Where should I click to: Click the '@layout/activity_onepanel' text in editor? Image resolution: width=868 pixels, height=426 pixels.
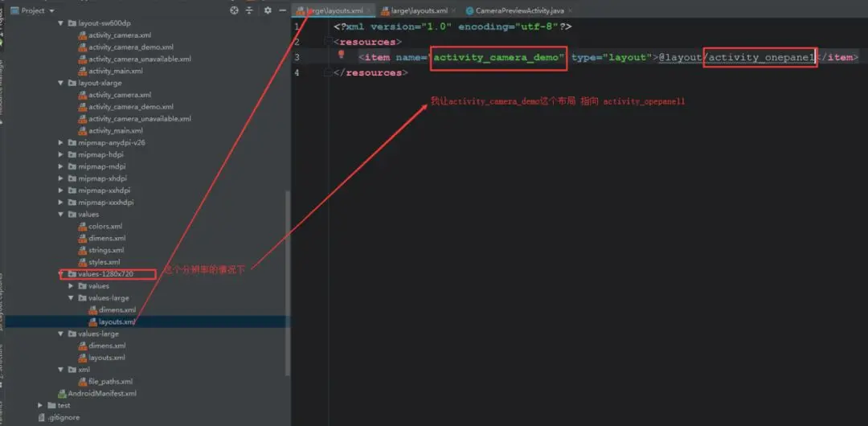pos(737,57)
